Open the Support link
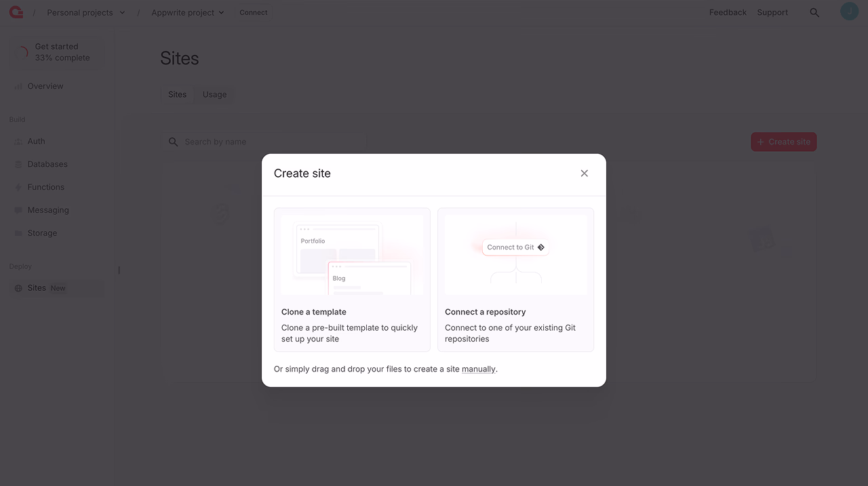The width and height of the screenshot is (868, 486). point(772,12)
